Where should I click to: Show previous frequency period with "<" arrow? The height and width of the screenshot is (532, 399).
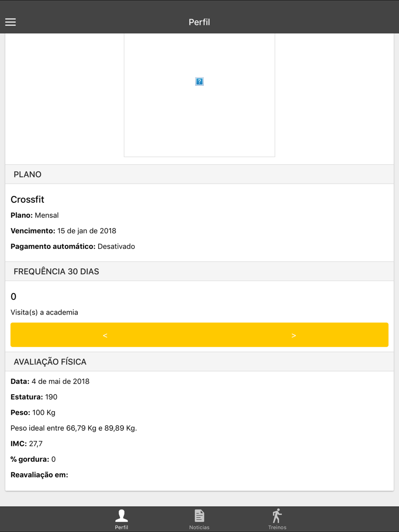[x=105, y=335]
